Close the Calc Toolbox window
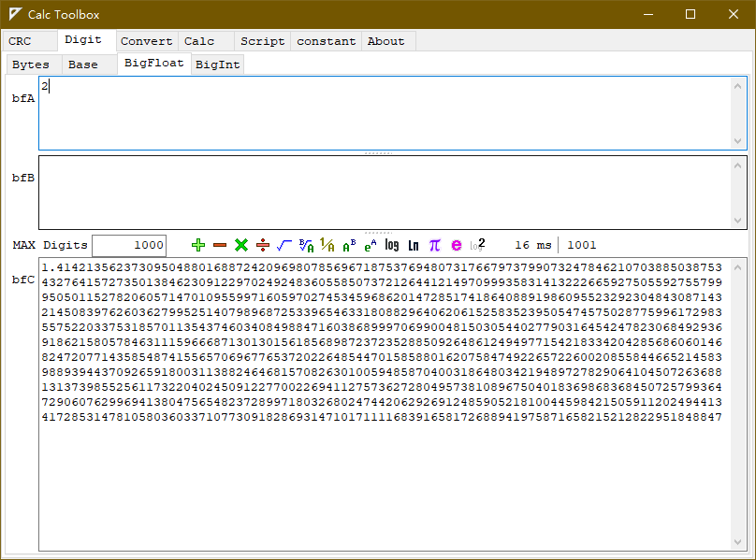Viewport: 756px width, 560px height. coord(734,14)
